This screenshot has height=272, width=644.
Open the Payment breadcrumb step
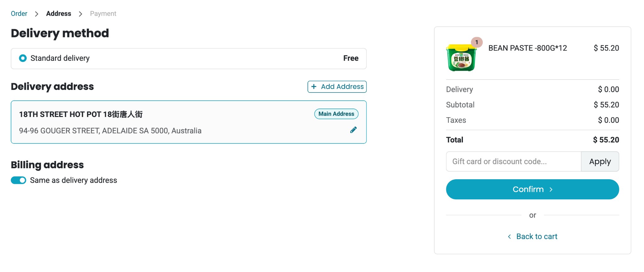(103, 14)
